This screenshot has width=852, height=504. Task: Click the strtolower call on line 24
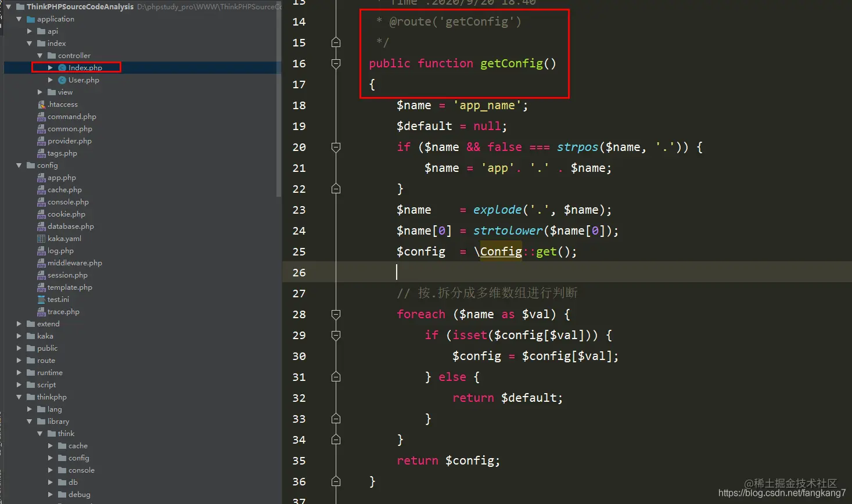coord(508,231)
